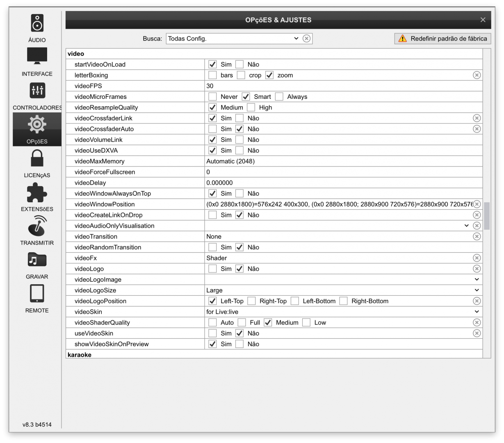
Task: Switch to the TRANSMITIR section
Action: (37, 243)
